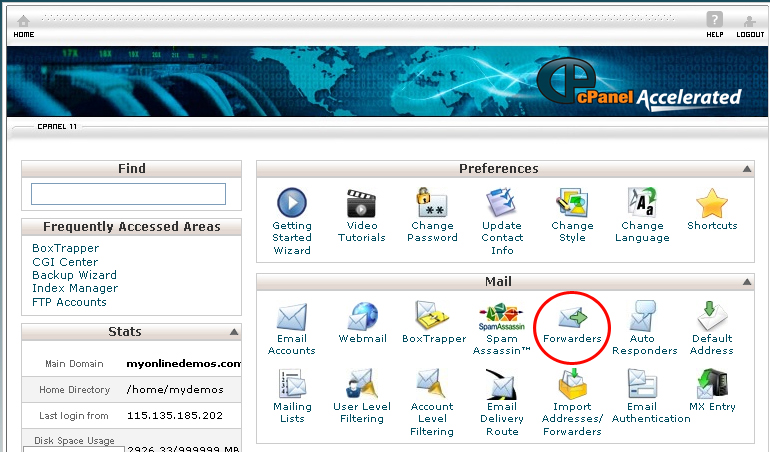The image size is (770, 452).
Task: Open the Mailing Lists icon
Action: click(292, 384)
